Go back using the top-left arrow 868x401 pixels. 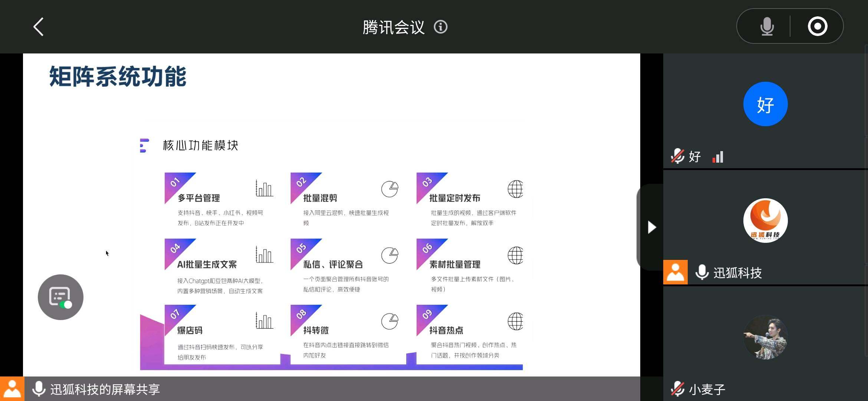coord(39,27)
